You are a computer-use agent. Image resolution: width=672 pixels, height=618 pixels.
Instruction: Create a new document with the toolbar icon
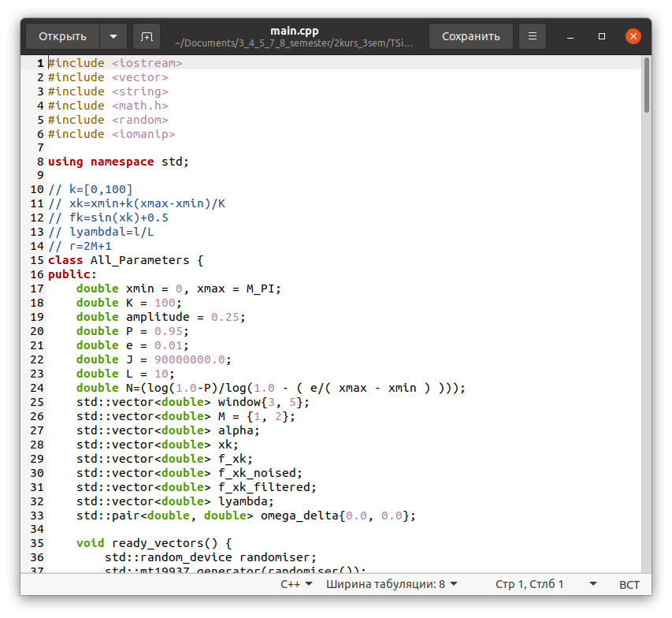146,36
